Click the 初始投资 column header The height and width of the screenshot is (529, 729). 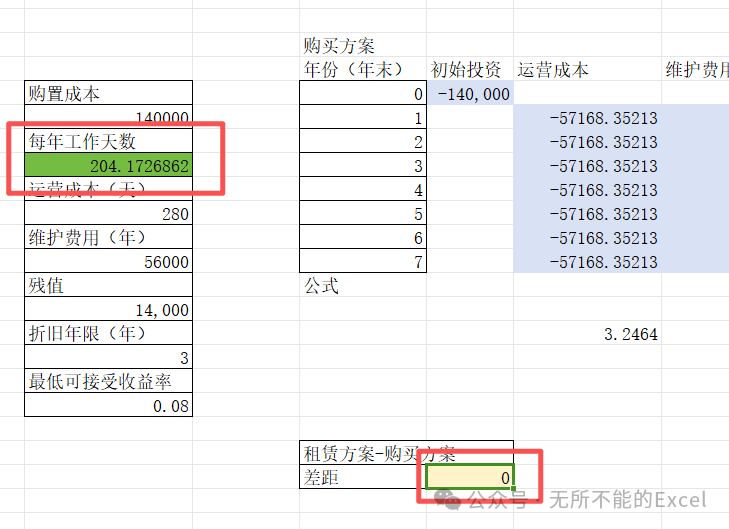tap(470, 69)
